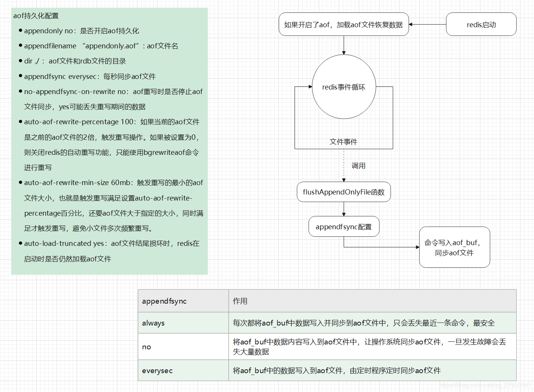The height and width of the screenshot is (392, 534).
Task: Click the line '足才触发重写，避免小文件多次频繁重写。'
Action: coord(88,228)
